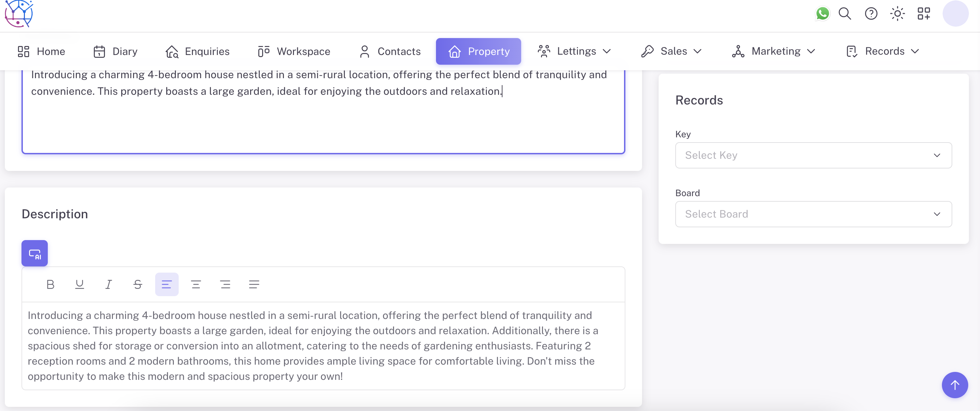Select align right option

tap(225, 284)
